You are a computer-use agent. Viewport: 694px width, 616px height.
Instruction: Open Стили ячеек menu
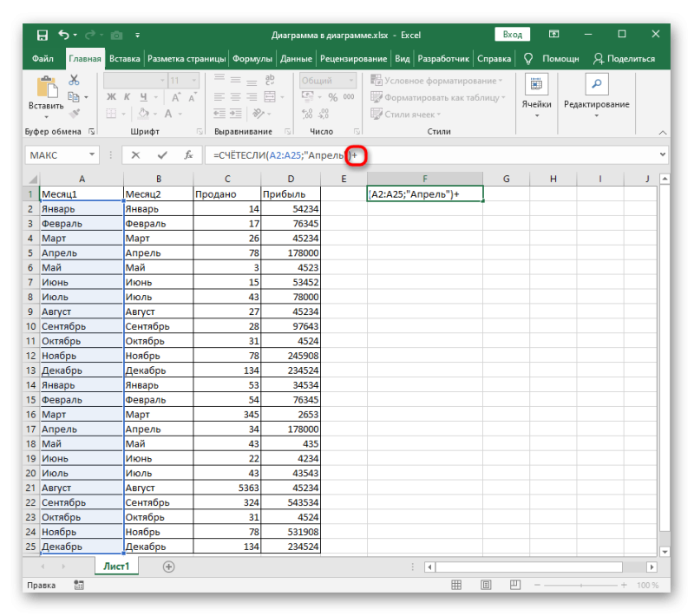pos(406,115)
